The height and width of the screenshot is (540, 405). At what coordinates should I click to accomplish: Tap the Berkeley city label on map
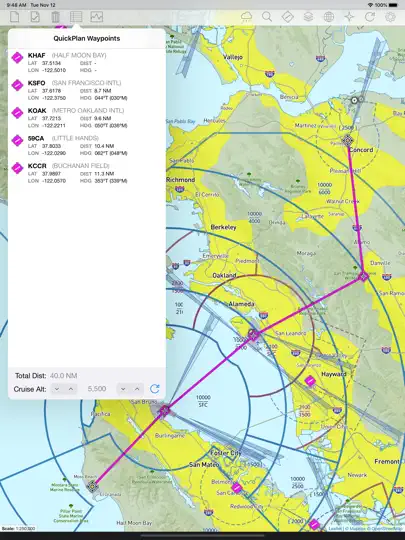tap(224, 227)
